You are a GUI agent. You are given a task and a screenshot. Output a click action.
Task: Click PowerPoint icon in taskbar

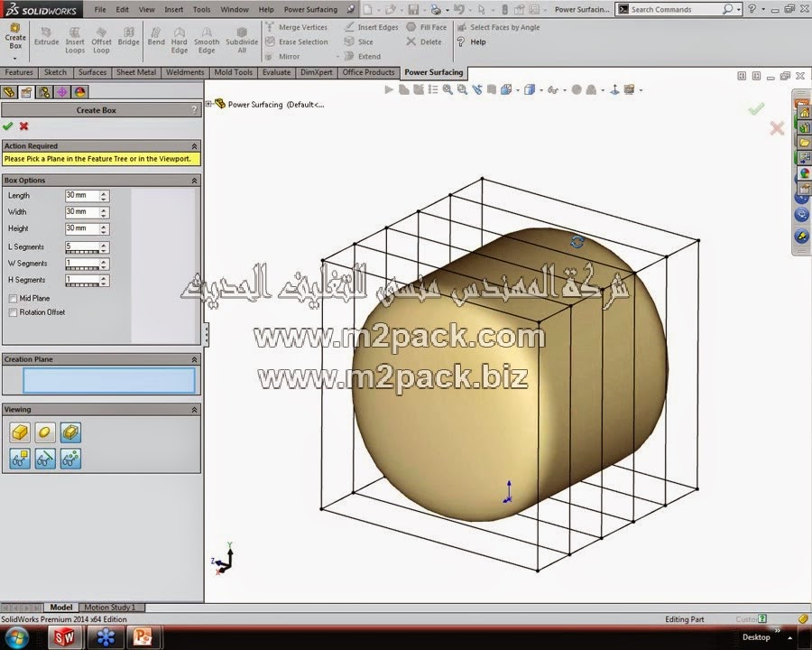point(143,637)
